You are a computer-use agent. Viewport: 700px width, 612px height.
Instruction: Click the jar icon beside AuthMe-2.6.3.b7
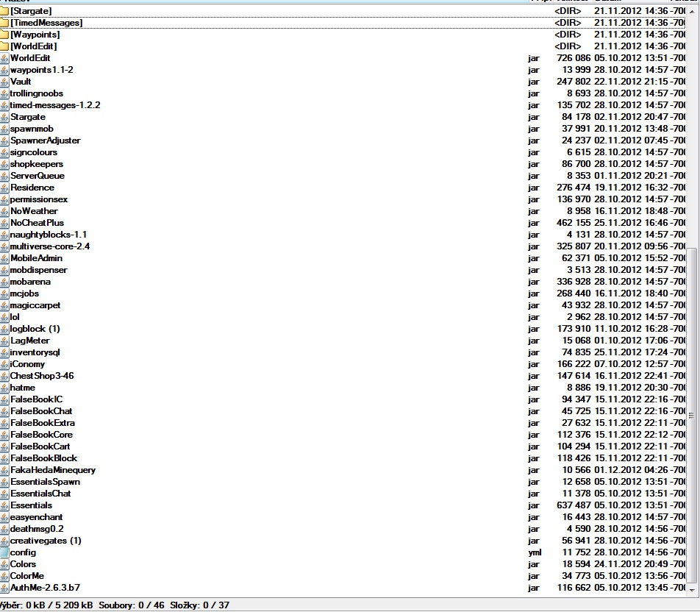(4, 588)
